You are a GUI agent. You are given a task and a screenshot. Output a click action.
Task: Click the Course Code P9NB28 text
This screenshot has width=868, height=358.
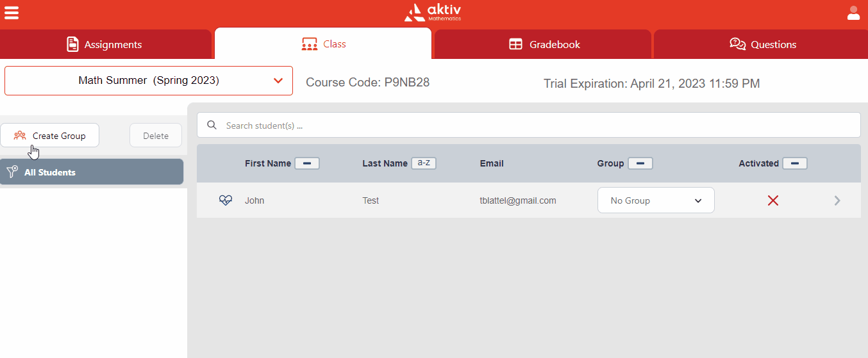pos(367,83)
